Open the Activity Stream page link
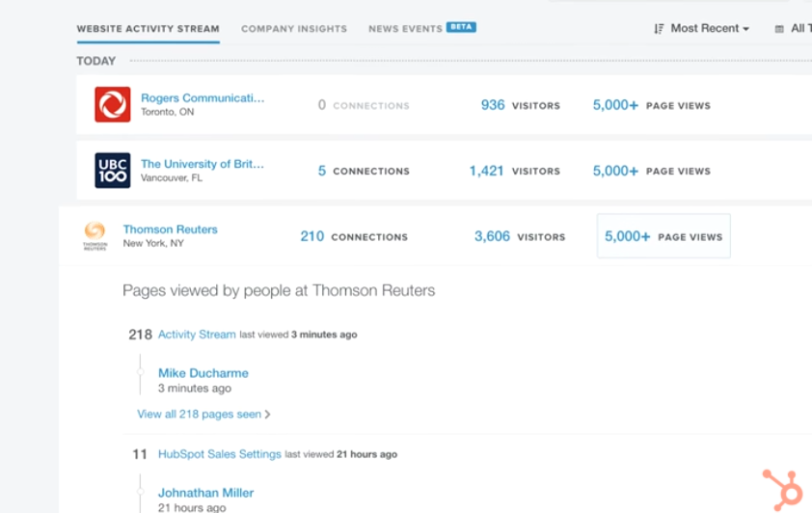The width and height of the screenshot is (812, 513). [x=197, y=335]
